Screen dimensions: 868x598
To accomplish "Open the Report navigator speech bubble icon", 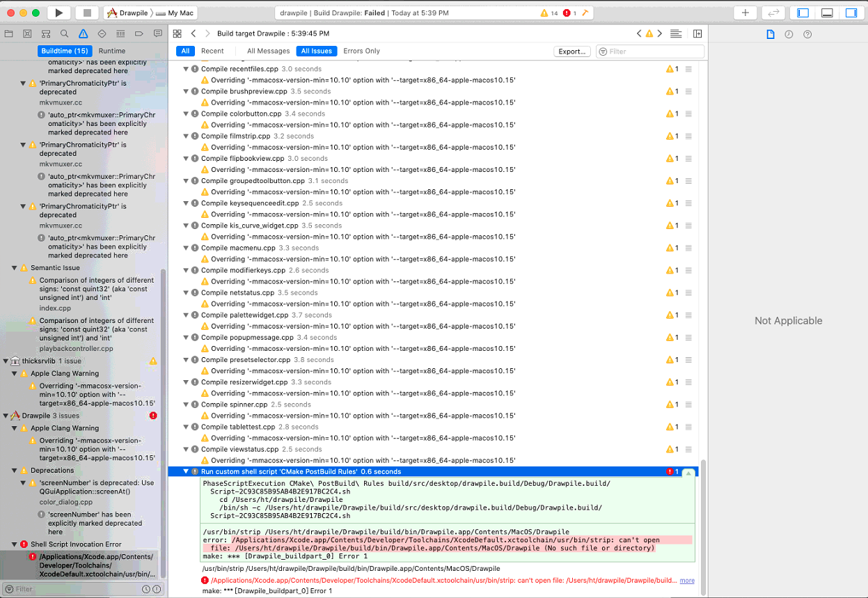I will pyautogui.click(x=158, y=33).
